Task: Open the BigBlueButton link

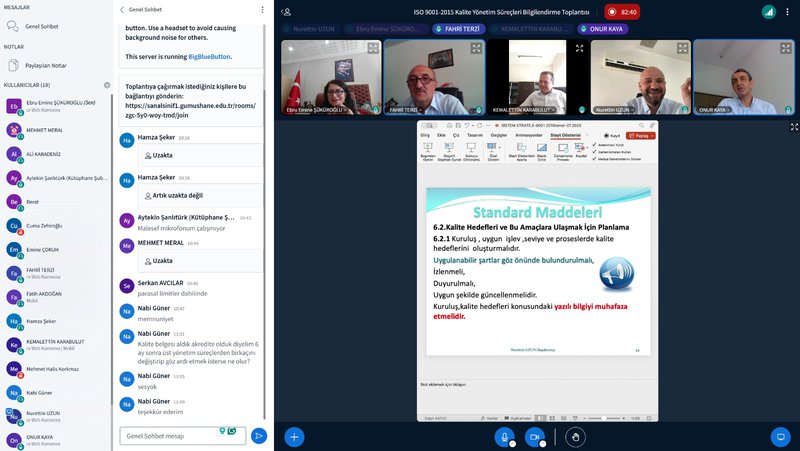Action: pos(209,57)
